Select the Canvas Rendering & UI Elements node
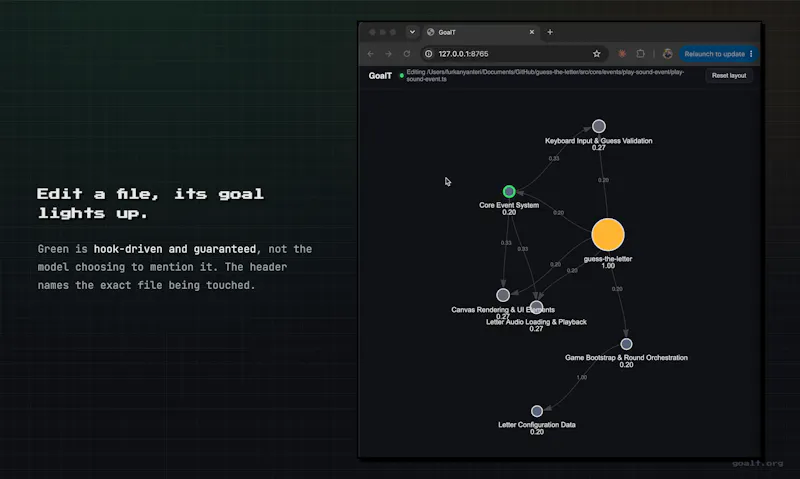 point(503,295)
